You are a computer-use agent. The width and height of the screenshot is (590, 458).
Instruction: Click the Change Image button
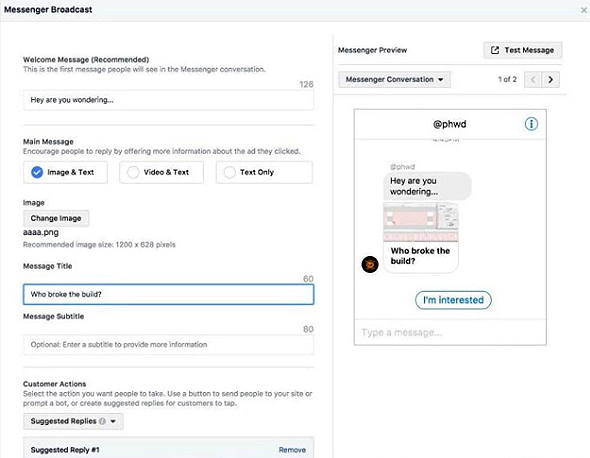click(x=56, y=218)
